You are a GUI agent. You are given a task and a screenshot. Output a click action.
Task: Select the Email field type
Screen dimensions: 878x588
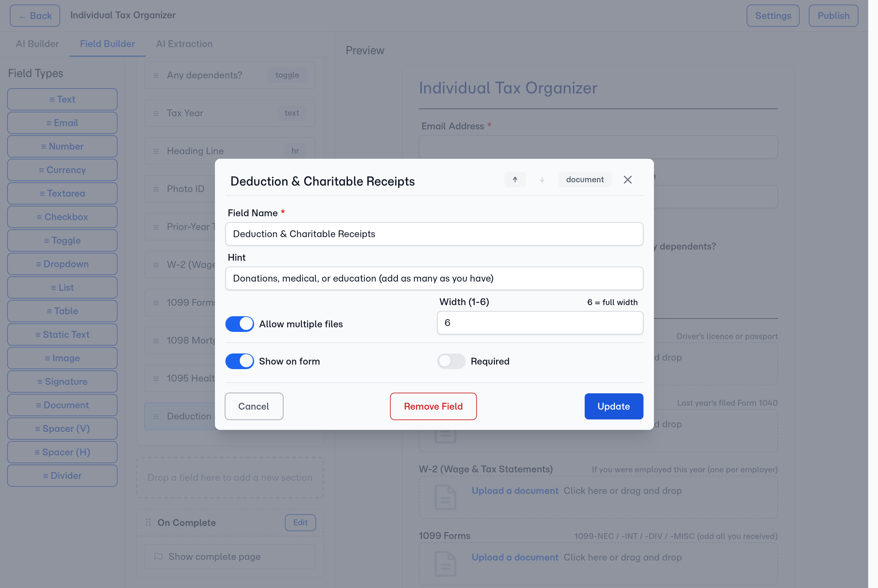point(62,123)
